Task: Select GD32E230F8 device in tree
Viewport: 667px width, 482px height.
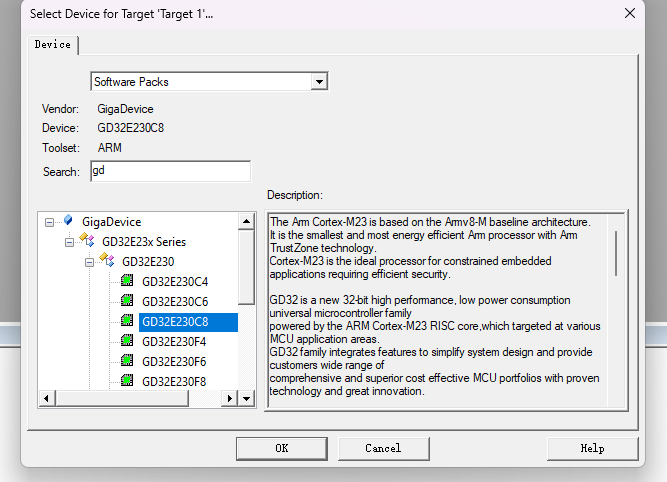Action: pyautogui.click(x=174, y=382)
